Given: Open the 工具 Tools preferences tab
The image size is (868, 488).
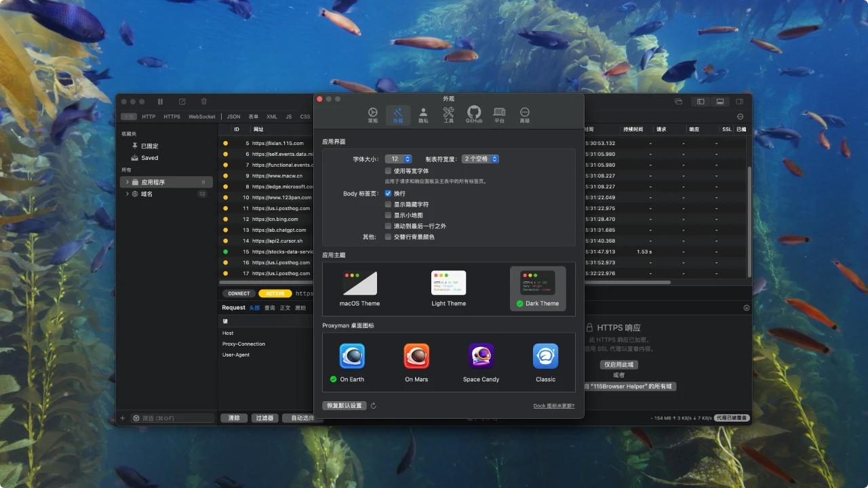Looking at the screenshot, I should pyautogui.click(x=448, y=115).
